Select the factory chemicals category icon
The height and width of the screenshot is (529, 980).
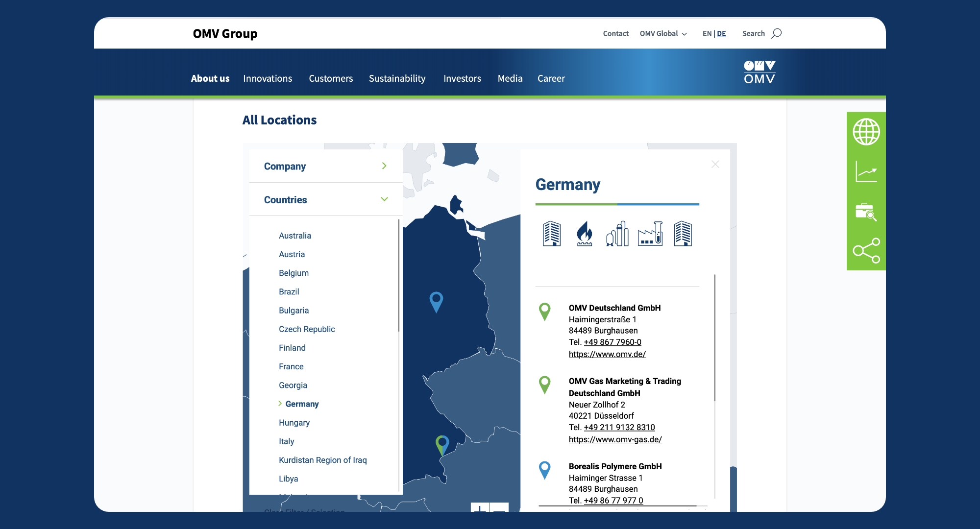click(650, 233)
